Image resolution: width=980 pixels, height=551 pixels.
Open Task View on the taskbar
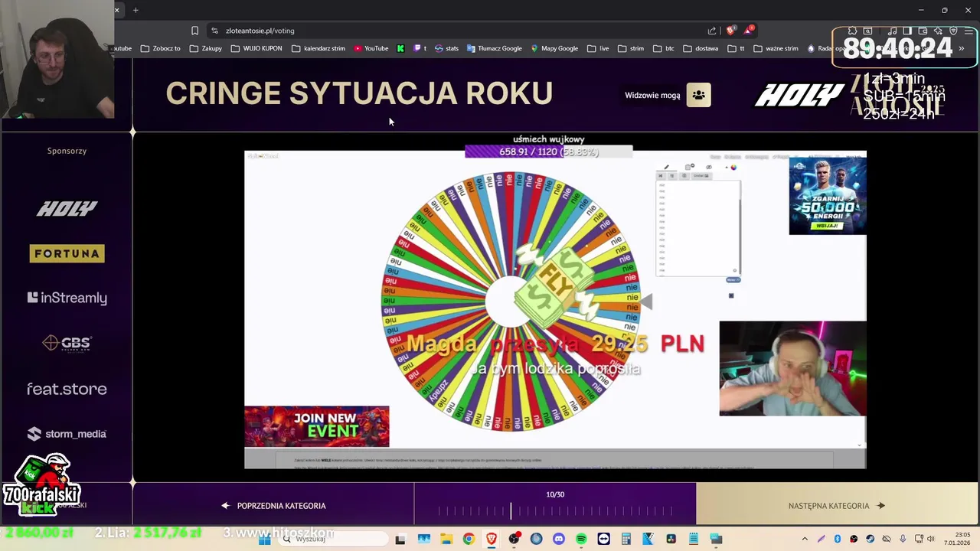click(400, 539)
